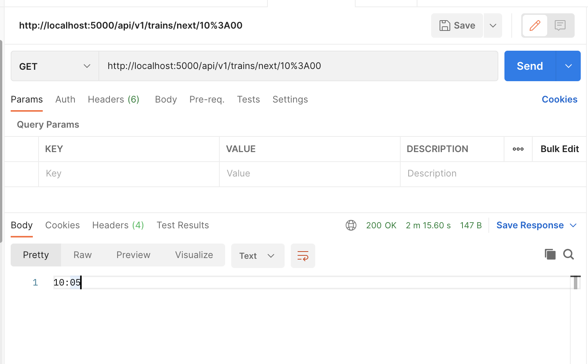Click the Key input cell

[129, 174]
